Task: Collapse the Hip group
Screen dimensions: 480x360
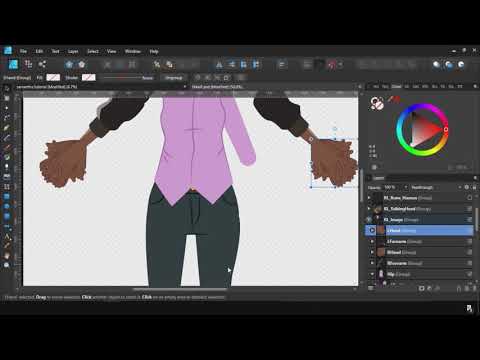Action: coord(372,274)
